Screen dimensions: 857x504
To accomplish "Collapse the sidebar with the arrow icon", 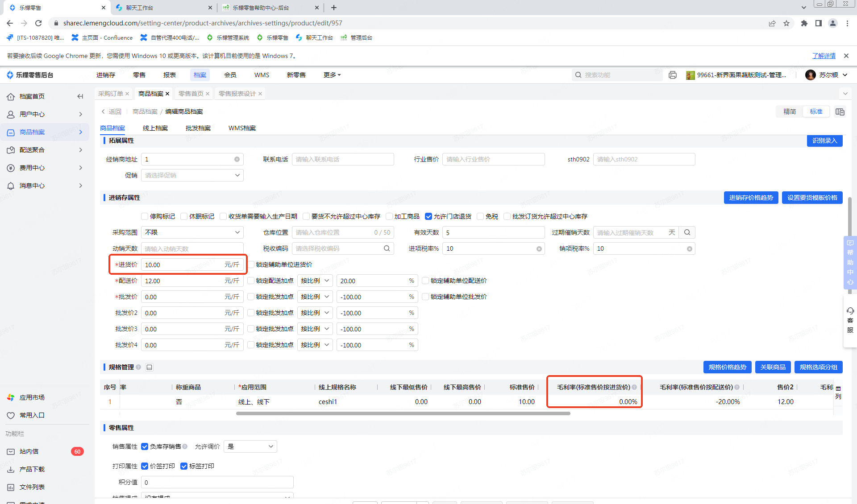I will click(80, 96).
